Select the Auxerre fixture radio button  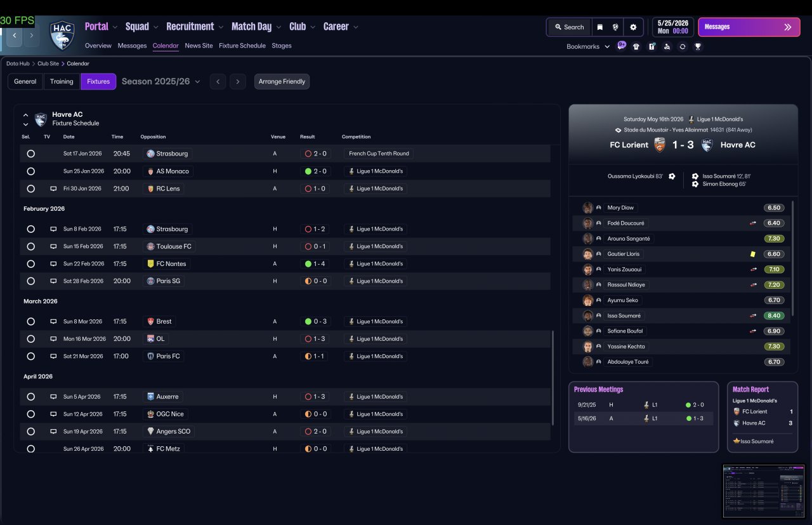point(30,397)
